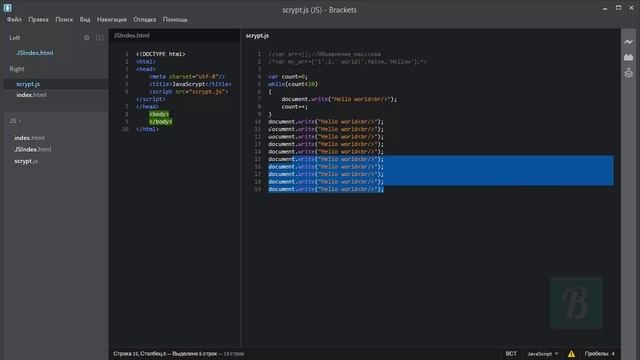Click the Brackets app icon in title bar

[x=8, y=7]
